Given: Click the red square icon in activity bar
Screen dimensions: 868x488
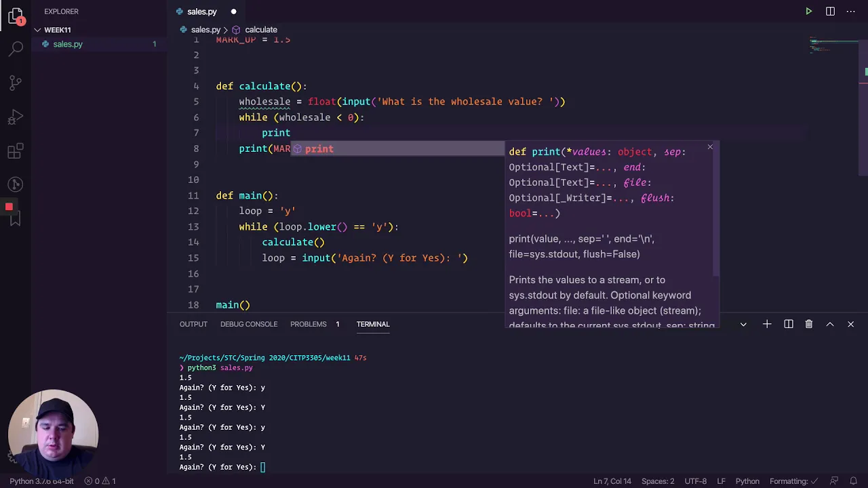Looking at the screenshot, I should [9, 207].
